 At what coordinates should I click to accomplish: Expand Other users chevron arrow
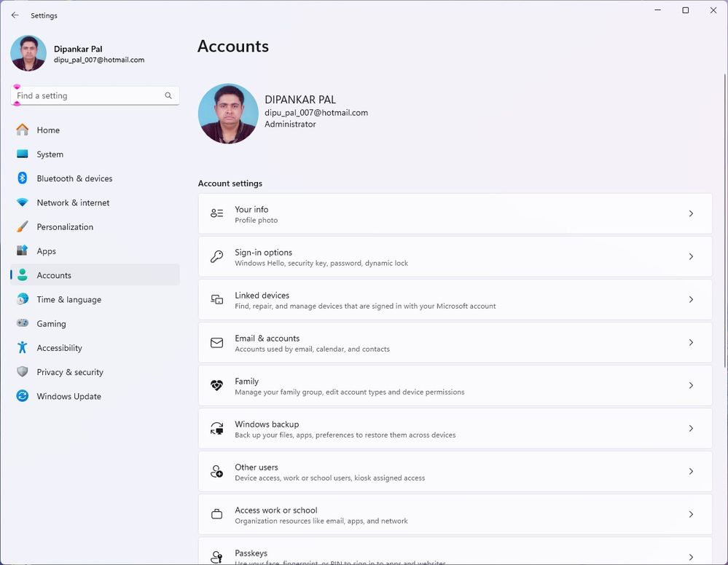coord(691,471)
